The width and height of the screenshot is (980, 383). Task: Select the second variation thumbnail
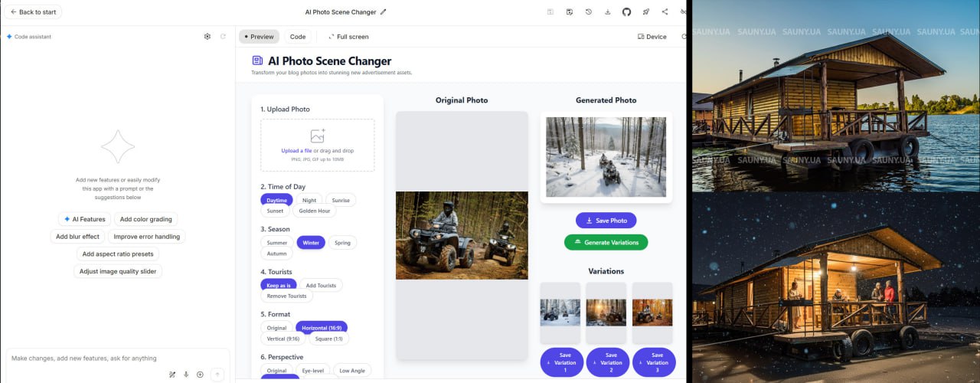coord(606,313)
